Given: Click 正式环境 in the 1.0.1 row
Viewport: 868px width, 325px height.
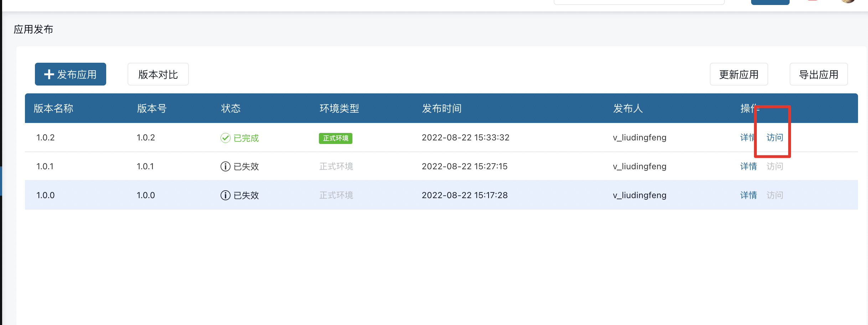Looking at the screenshot, I should tap(336, 166).
